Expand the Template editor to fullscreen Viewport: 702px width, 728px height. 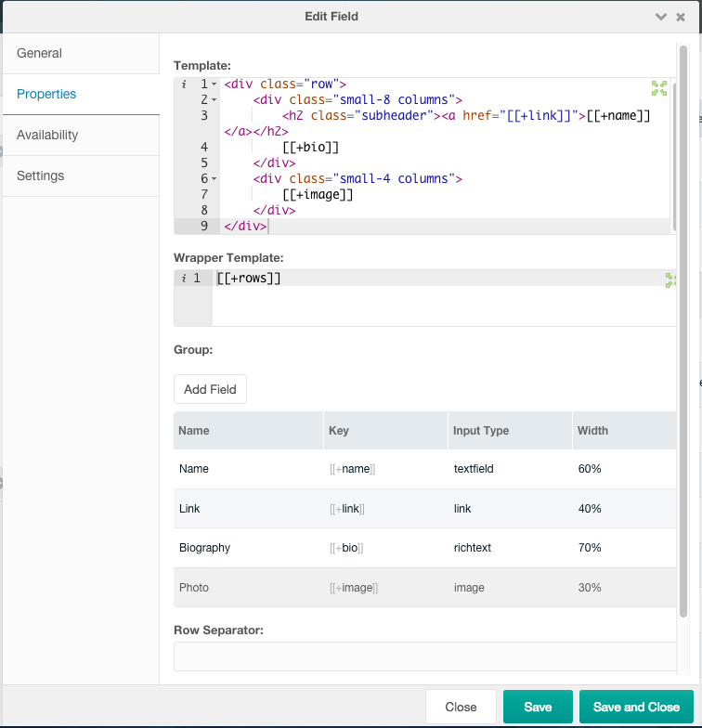click(x=659, y=88)
